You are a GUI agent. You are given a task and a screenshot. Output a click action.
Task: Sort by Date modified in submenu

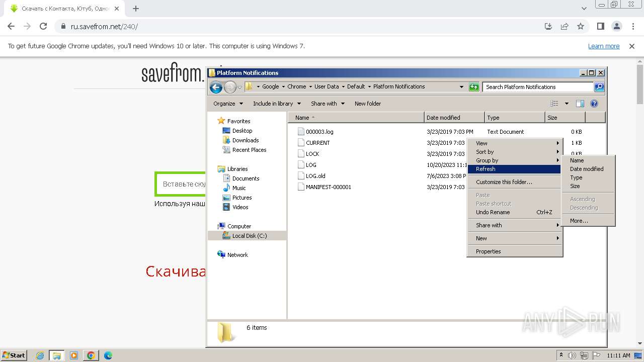pyautogui.click(x=588, y=169)
